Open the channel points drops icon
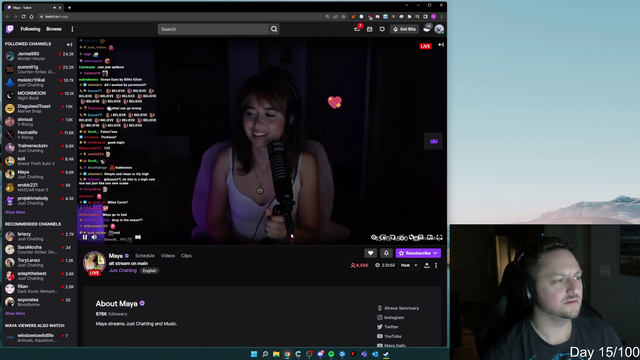Image resolution: width=640 pixels, height=360 pixels. point(427,29)
